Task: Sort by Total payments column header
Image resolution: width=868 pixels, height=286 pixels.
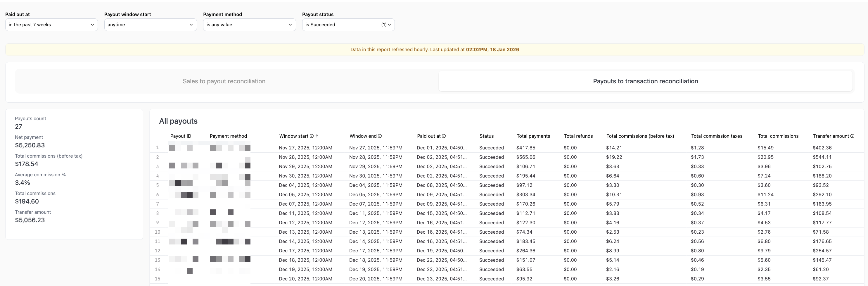Action: point(533,136)
